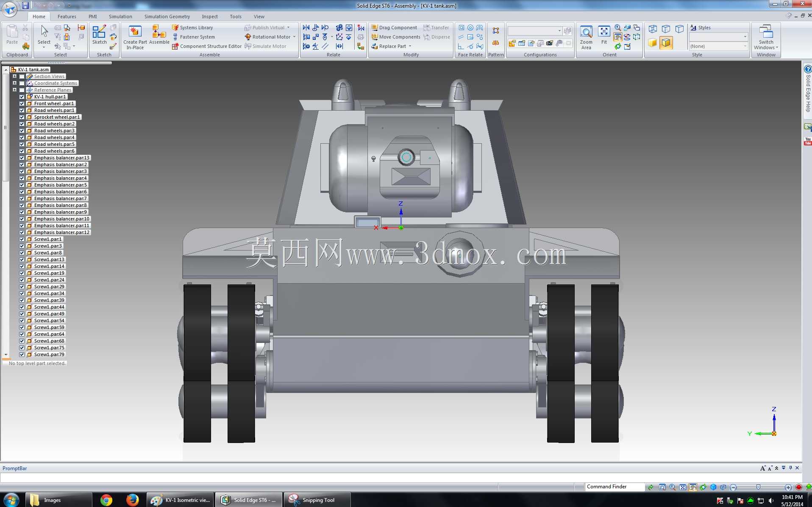Click Drag Component tool

[394, 28]
